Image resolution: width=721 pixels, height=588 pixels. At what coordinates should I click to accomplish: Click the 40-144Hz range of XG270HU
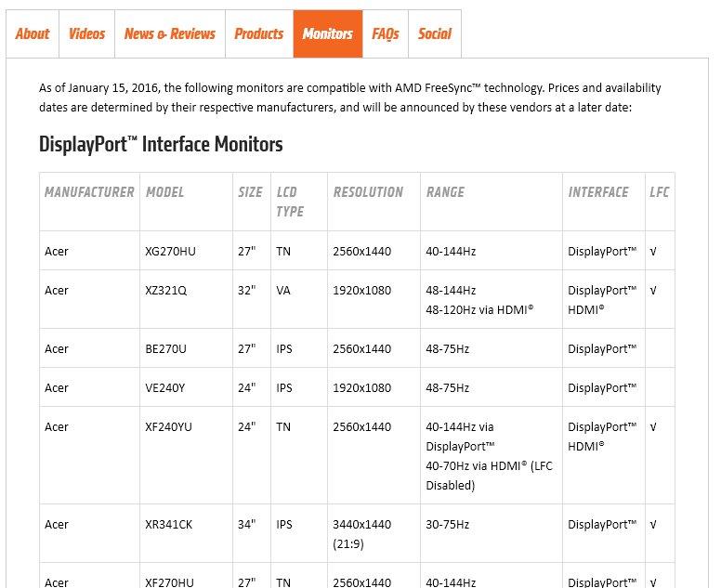click(x=451, y=252)
